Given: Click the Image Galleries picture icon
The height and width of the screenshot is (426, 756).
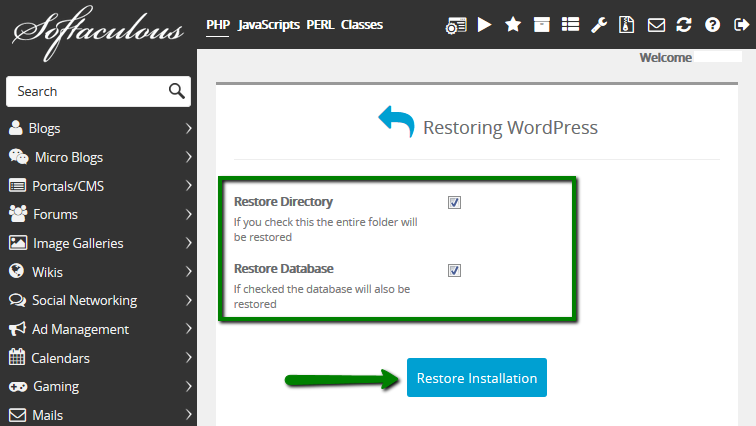Looking at the screenshot, I should click(18, 243).
